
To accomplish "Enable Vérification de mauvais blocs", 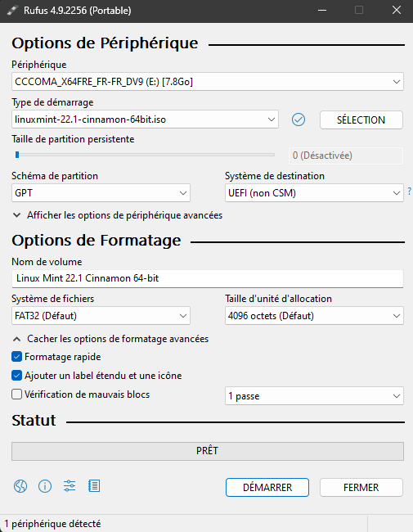I will point(16,394).
